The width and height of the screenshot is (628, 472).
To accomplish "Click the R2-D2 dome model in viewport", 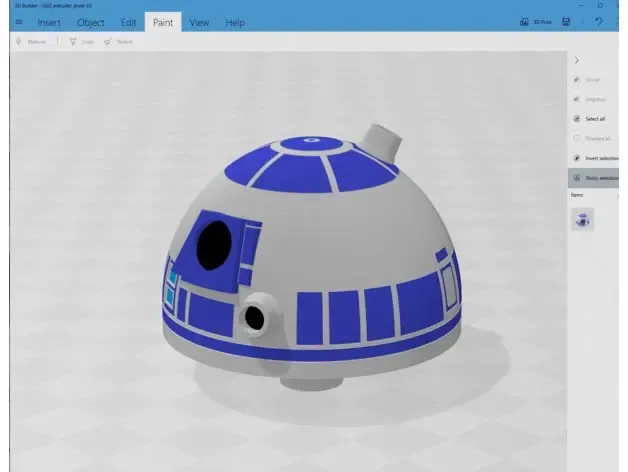I will click(x=312, y=256).
